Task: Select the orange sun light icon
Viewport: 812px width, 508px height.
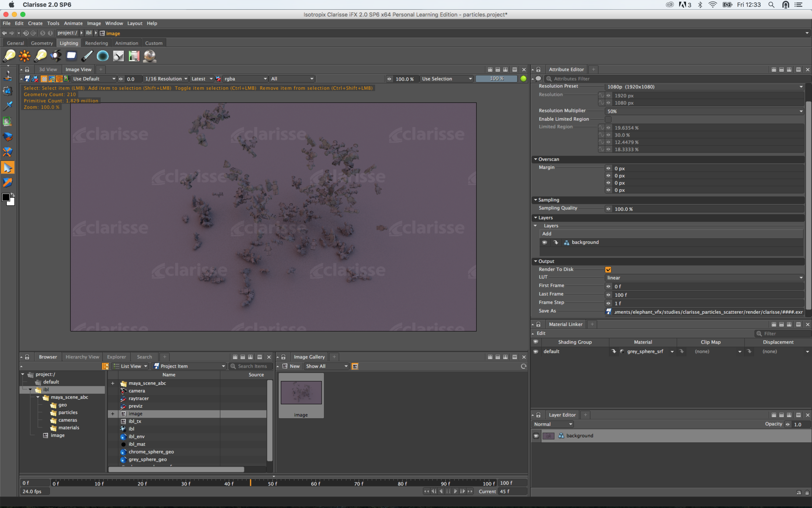Action: click(x=24, y=56)
